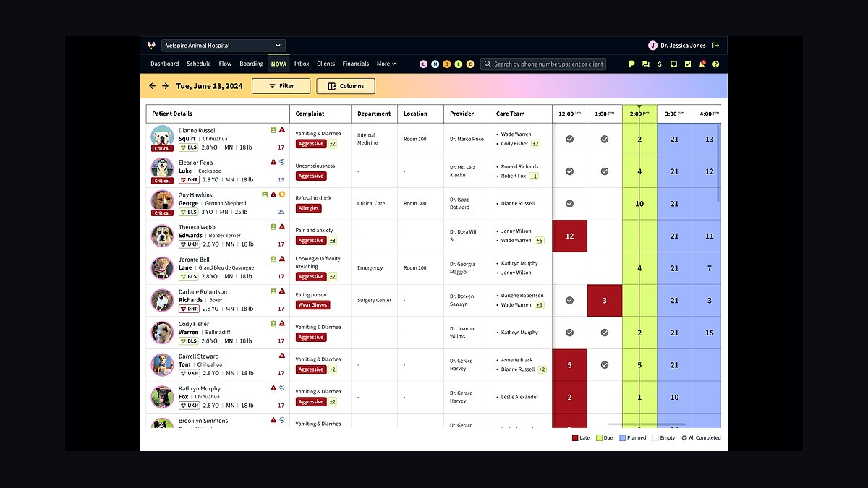This screenshot has height=488, width=868.
Task: Click the blue Planned legend swatch
Action: coord(621,437)
